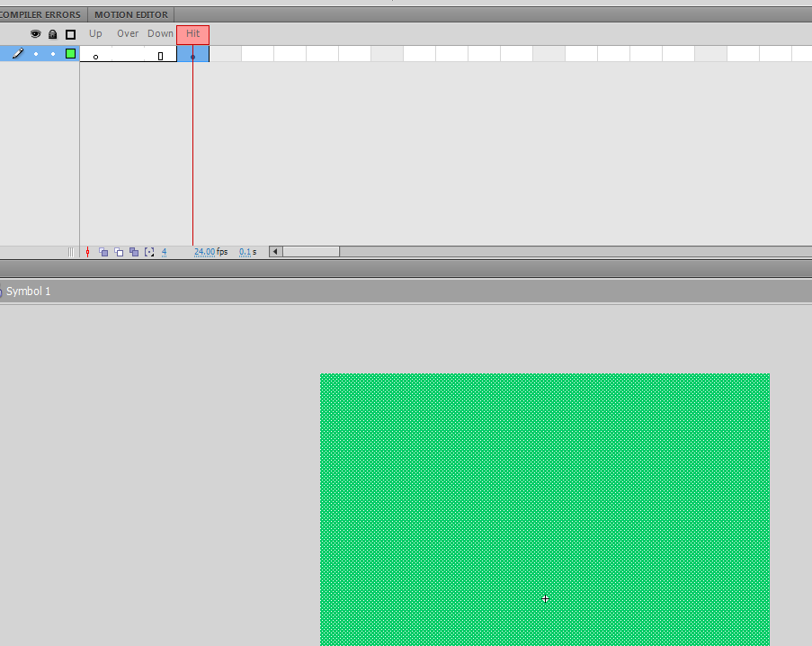
Task: Click the Hit playhead marker
Action: (192, 34)
